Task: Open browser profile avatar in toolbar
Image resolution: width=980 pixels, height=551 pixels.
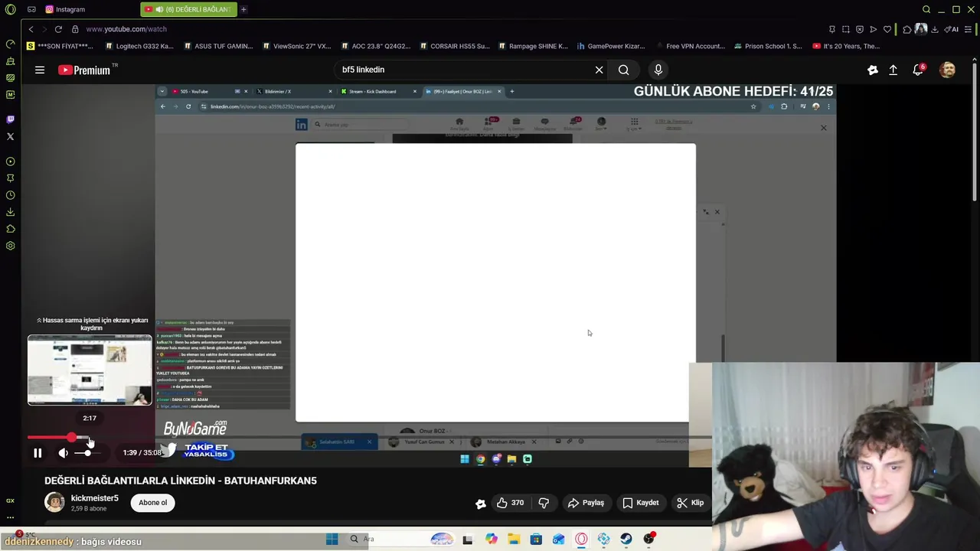Action: tap(920, 29)
